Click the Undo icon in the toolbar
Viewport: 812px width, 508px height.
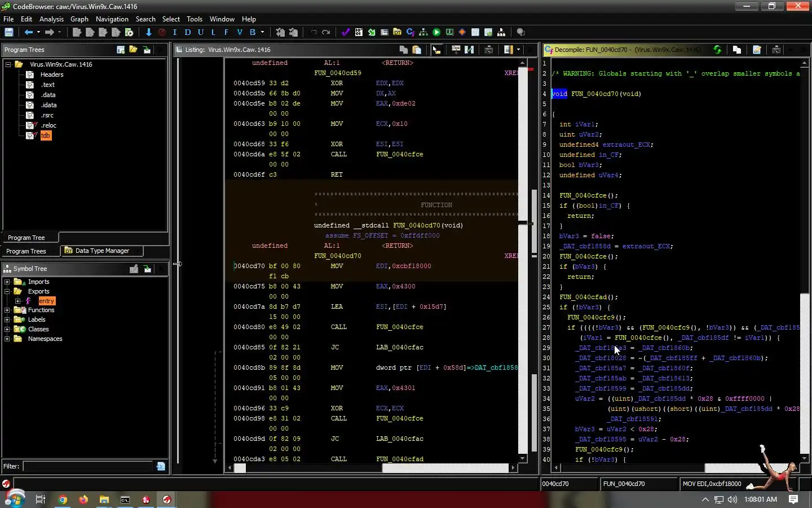(314, 32)
